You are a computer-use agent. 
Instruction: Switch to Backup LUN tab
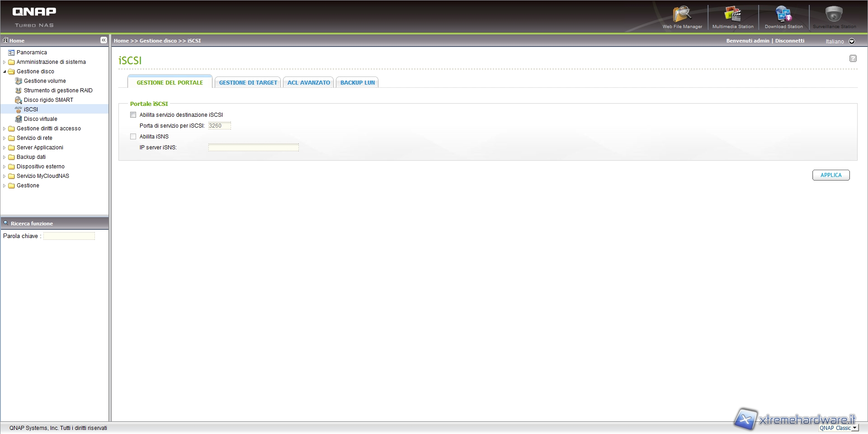click(x=357, y=83)
